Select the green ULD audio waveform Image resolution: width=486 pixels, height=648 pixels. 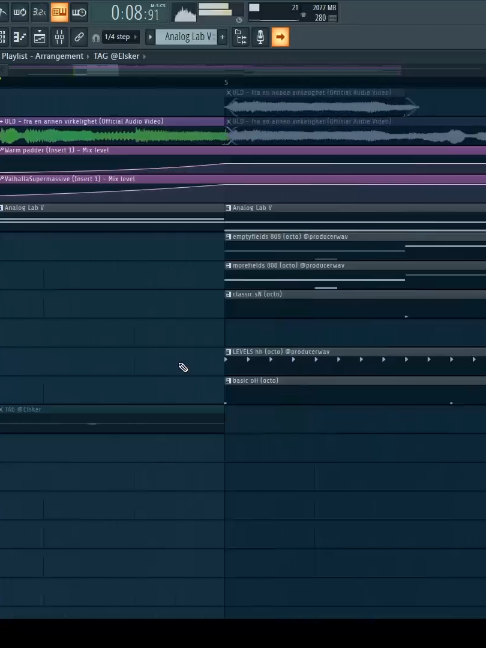coord(113,136)
